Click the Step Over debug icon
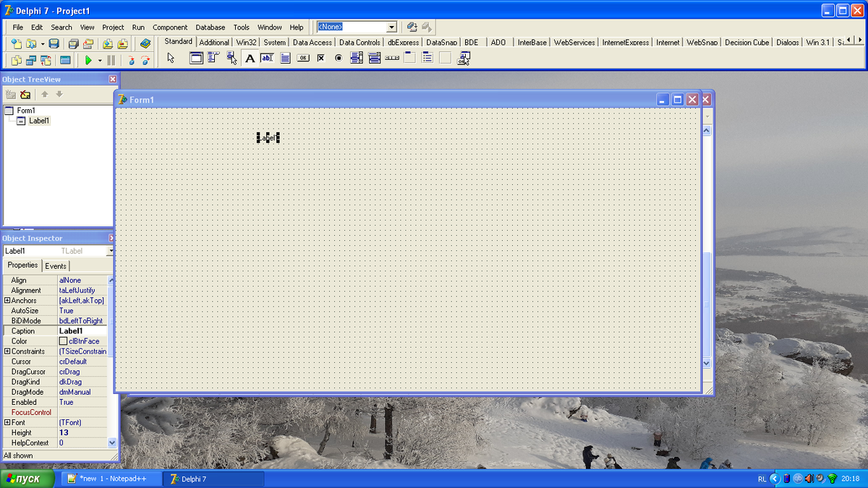Screen dimensions: 868x488 pyautogui.click(x=145, y=60)
